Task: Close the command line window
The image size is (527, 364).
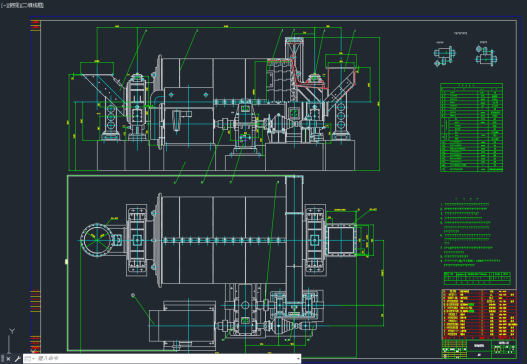Action: coord(8,359)
